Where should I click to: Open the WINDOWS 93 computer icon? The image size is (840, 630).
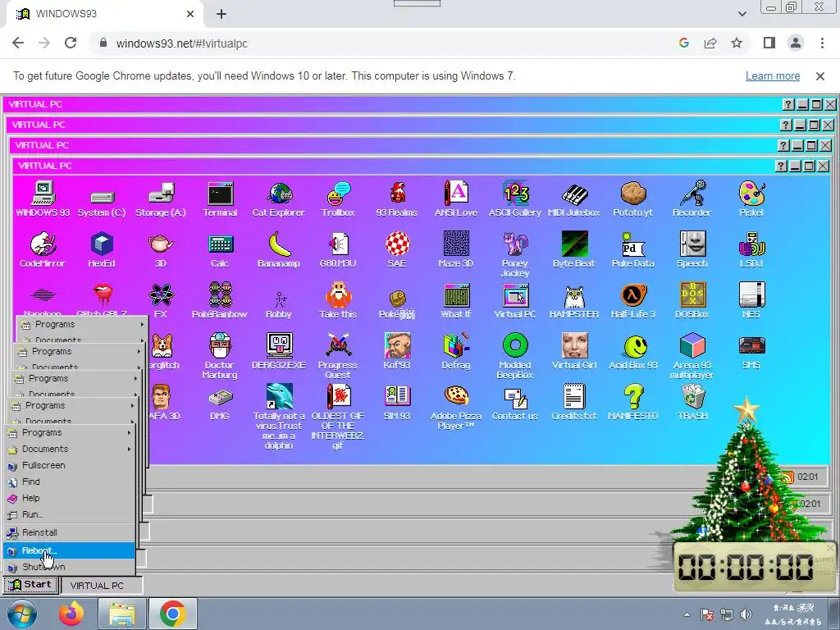pos(43,199)
